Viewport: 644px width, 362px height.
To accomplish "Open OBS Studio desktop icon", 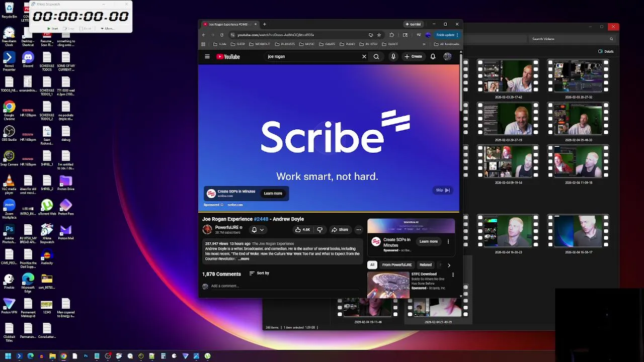I will [x=9, y=133].
